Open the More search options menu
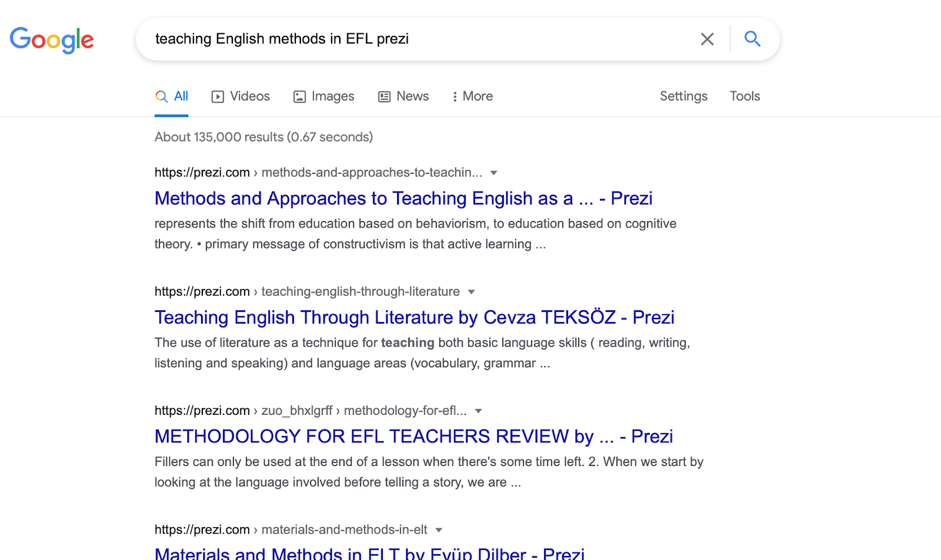This screenshot has height=560, width=941. (x=472, y=96)
